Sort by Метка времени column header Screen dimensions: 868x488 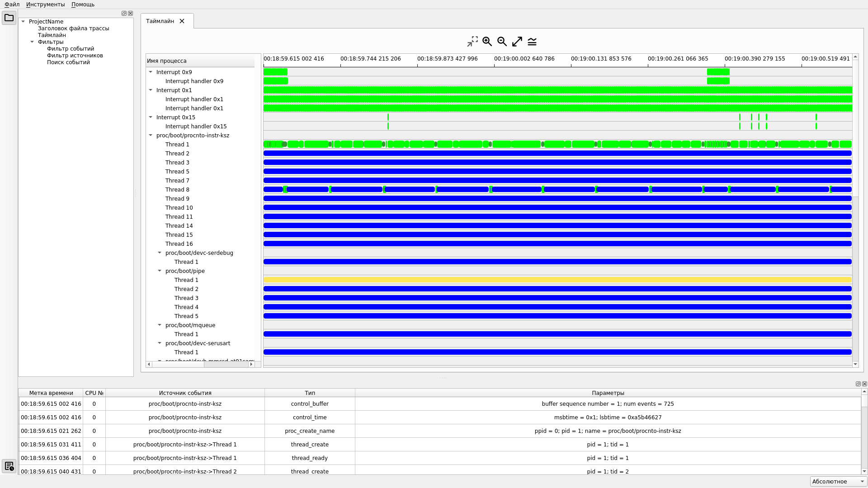click(x=51, y=393)
